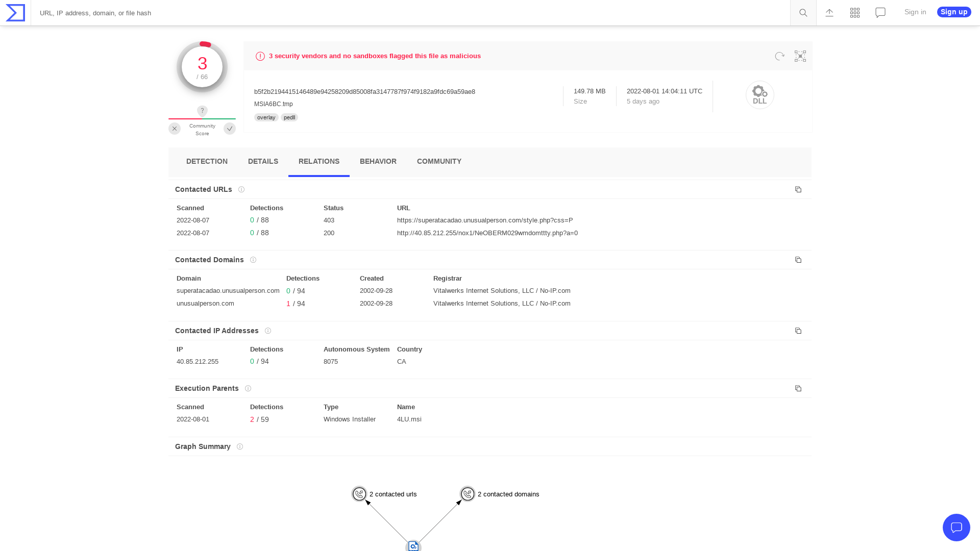The width and height of the screenshot is (980, 551).
Task: Open the feedback comment icon in top bar
Action: [x=880, y=13]
